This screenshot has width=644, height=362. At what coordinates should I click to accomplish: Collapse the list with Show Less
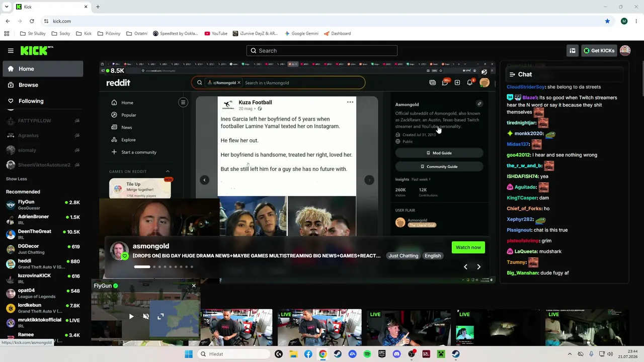(x=17, y=179)
